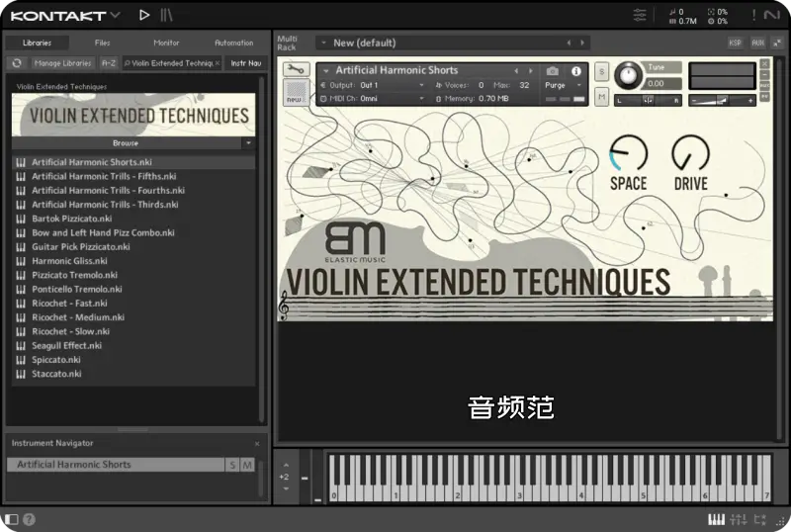
Task: Click the library browser icon beside play
Action: pos(167,15)
